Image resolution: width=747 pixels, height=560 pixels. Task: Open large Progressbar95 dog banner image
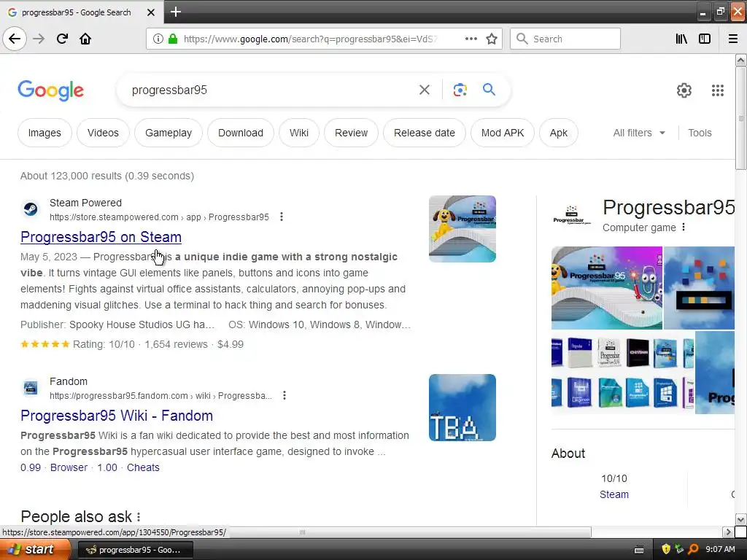[606, 287]
